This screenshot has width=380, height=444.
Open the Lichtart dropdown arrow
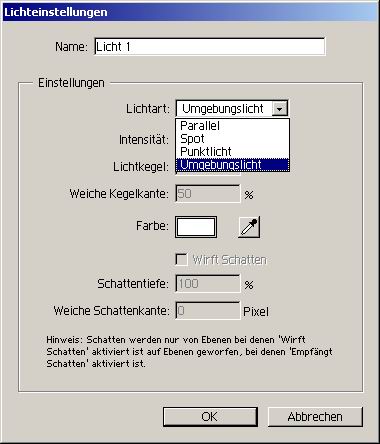click(x=280, y=109)
